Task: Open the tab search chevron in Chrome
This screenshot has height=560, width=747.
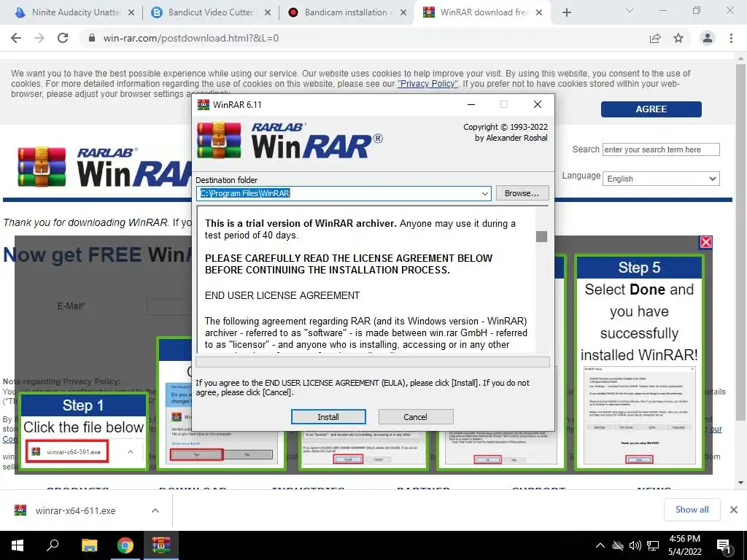Action: tap(630, 10)
